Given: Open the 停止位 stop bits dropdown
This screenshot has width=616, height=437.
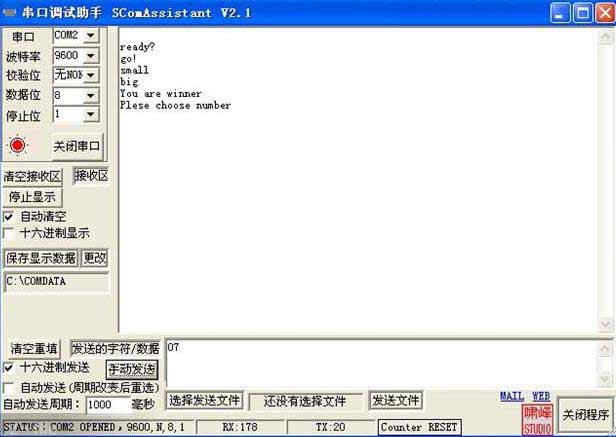Looking at the screenshot, I should (91, 115).
